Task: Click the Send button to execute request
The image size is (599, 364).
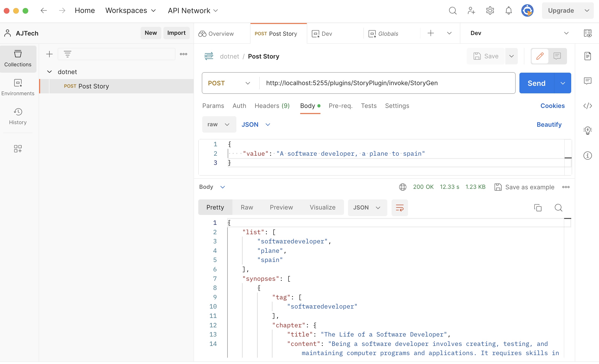Action: click(x=537, y=83)
